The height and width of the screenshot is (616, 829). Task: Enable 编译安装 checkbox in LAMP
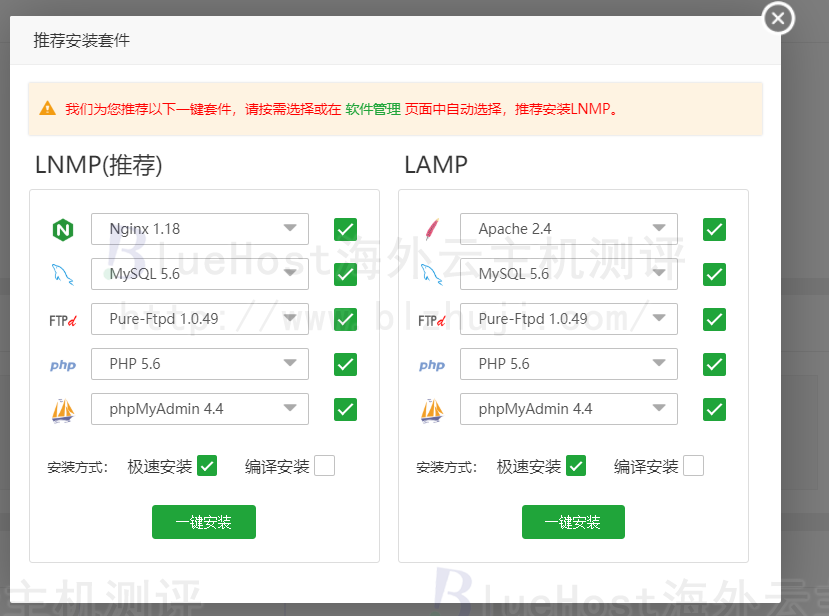coord(694,466)
